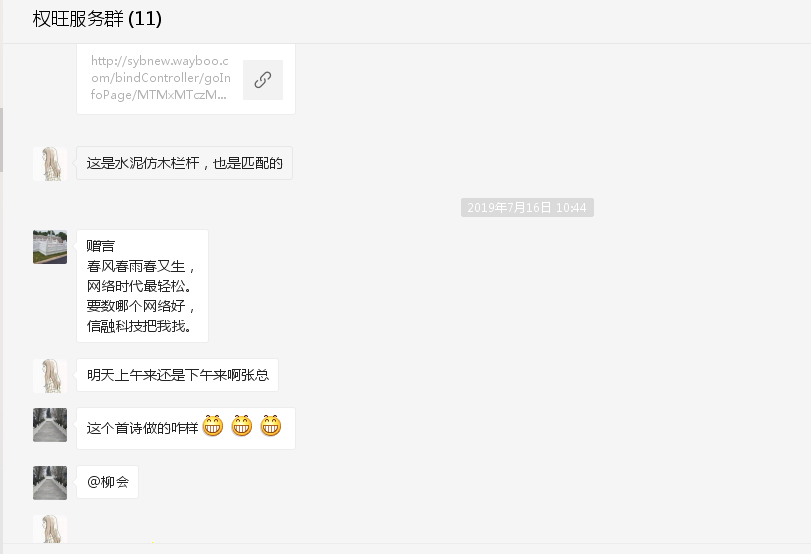Click the 明天上午来还是下午来啊张总 message bubble
Viewport: 811px width, 554px height.
point(177,375)
